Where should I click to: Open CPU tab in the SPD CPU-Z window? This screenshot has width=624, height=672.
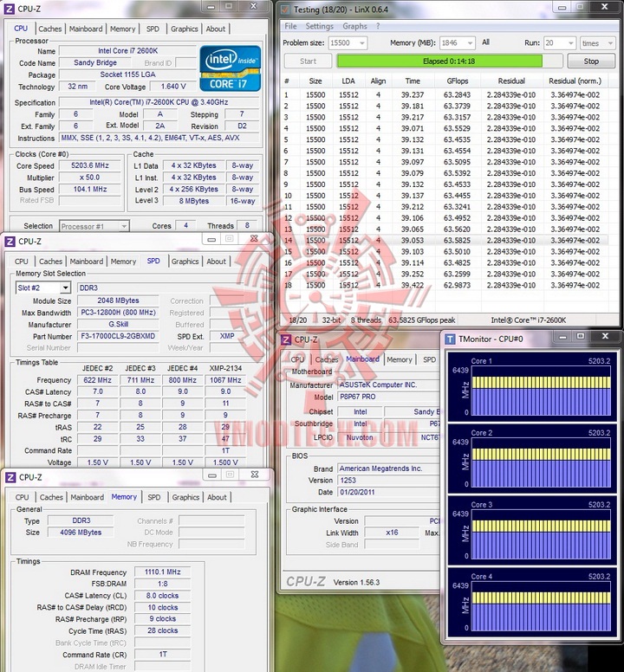tap(22, 262)
